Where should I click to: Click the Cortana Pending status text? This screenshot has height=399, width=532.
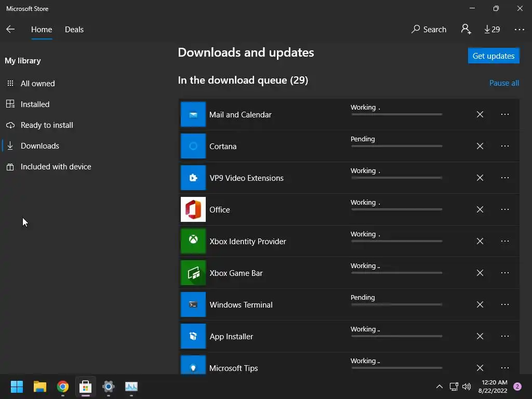(x=363, y=139)
